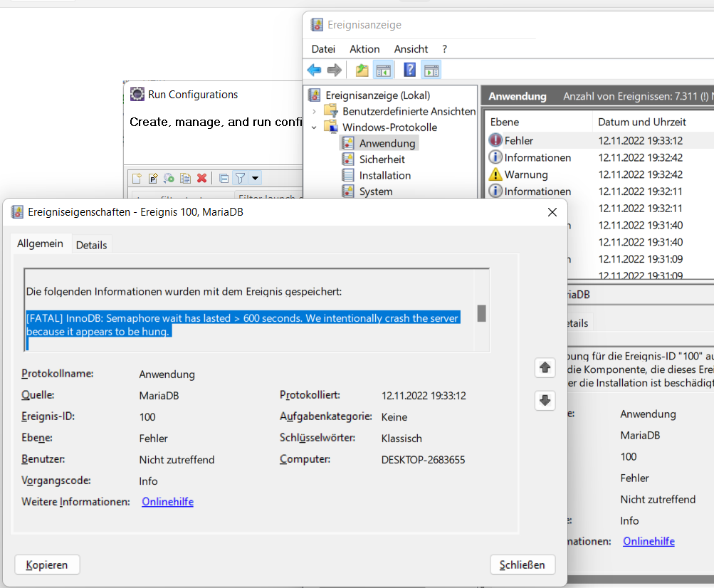Toggle the filter funnel in Run Configurations
Screen dimensions: 714x588
coord(241,178)
